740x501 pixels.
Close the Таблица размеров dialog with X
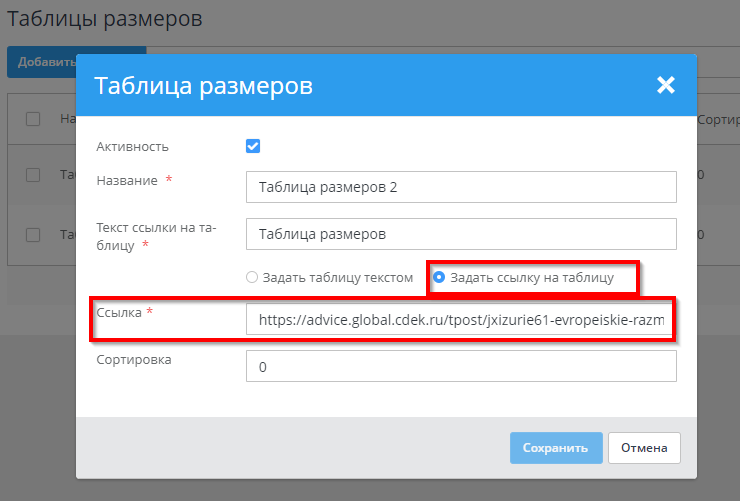point(666,86)
